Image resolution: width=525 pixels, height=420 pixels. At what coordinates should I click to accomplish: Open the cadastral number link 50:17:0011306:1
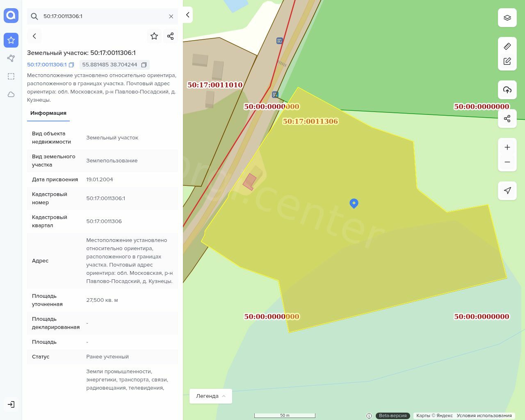46,65
